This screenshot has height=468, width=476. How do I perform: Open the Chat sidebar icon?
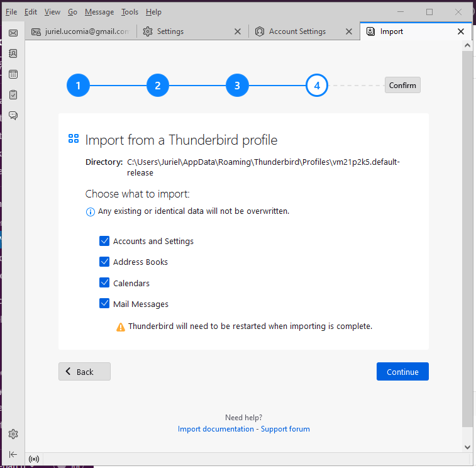click(x=13, y=115)
